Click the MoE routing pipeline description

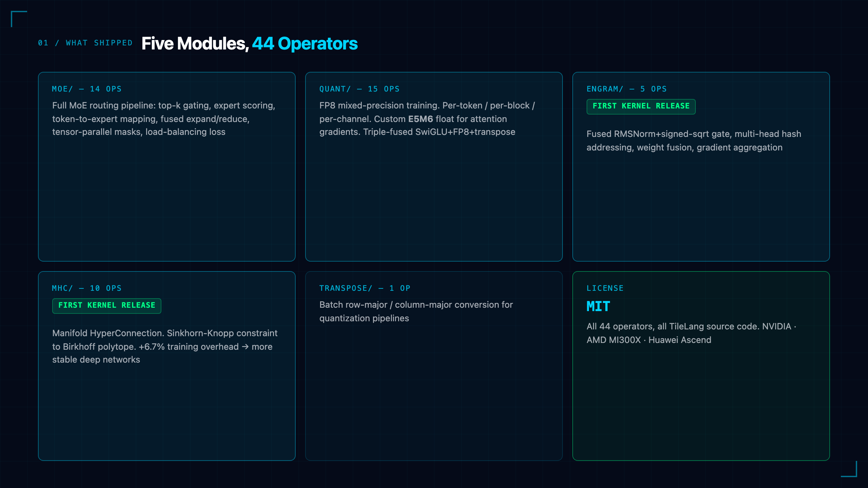click(x=164, y=119)
